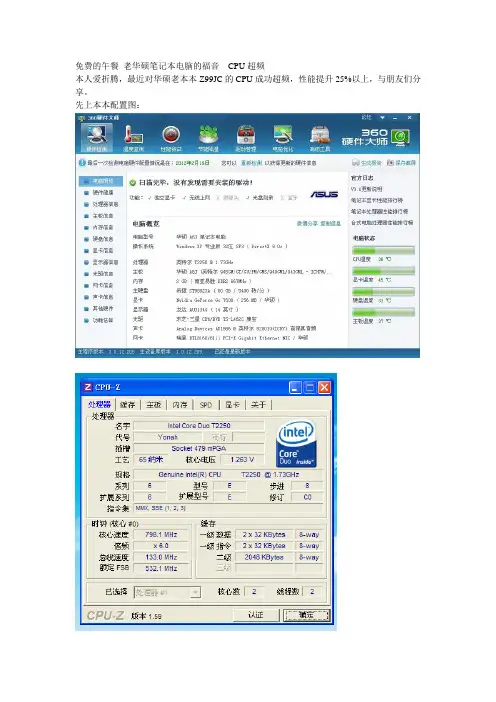Click the Socket 479 mPGA field

tap(199, 448)
